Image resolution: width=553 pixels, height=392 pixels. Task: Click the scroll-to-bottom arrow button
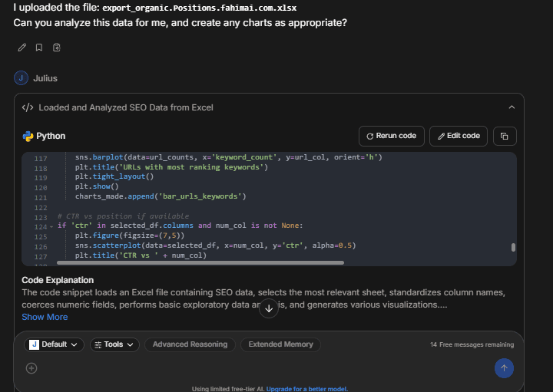[269, 308]
